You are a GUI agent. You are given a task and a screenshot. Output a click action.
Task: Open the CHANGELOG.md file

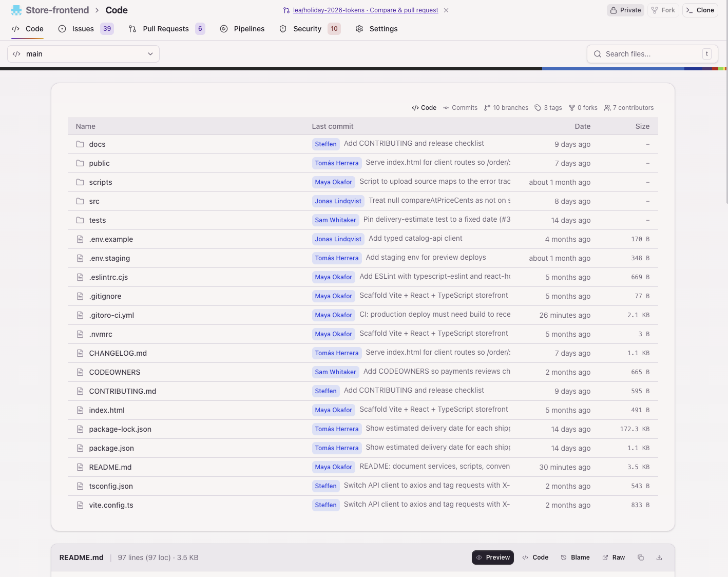pyautogui.click(x=118, y=353)
